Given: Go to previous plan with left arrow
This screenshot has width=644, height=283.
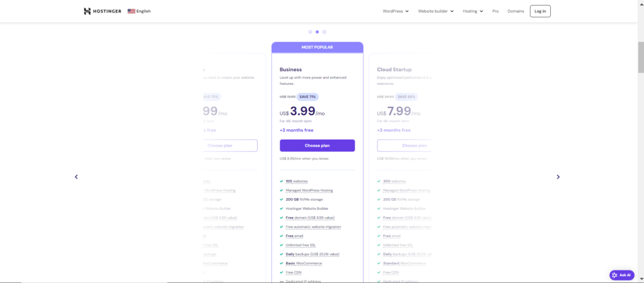Looking at the screenshot, I should click(76, 177).
